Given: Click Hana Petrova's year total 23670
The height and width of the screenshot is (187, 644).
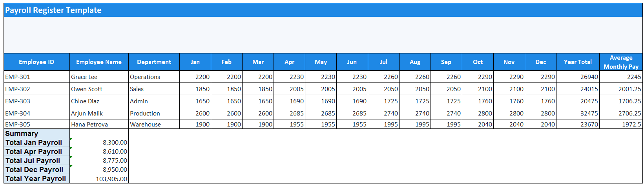Looking at the screenshot, I should [578, 124].
